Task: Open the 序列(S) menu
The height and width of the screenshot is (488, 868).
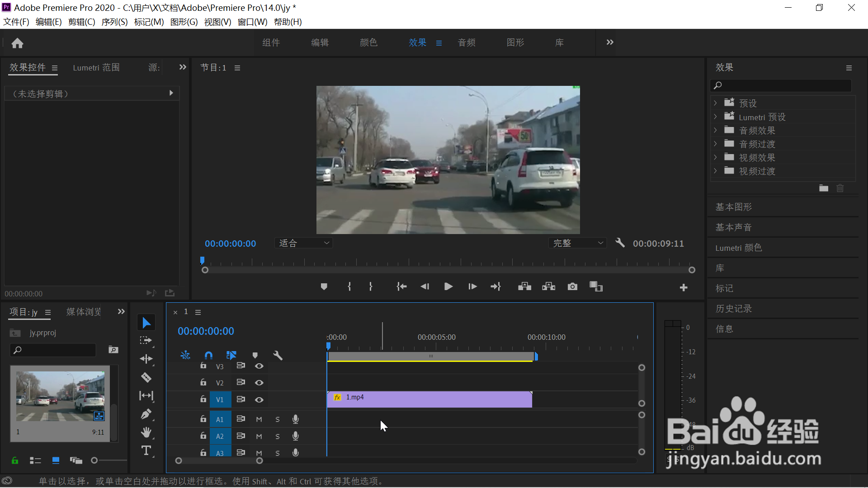Action: [x=114, y=22]
